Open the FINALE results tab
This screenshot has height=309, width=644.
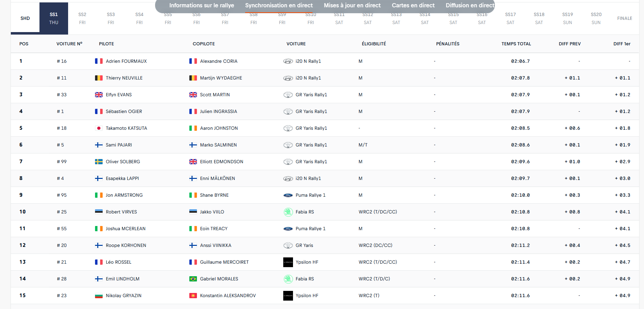(625, 18)
